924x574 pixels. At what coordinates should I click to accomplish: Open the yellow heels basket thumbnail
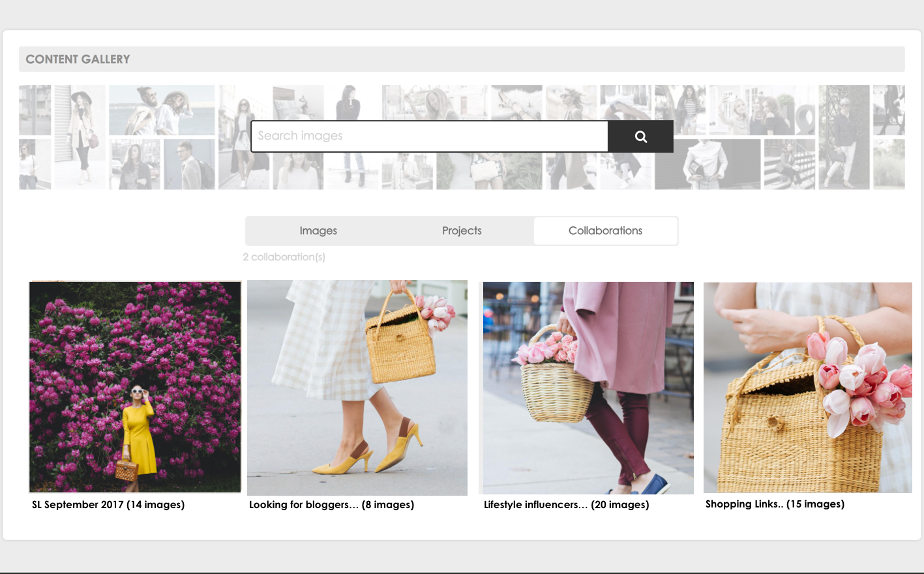point(357,387)
